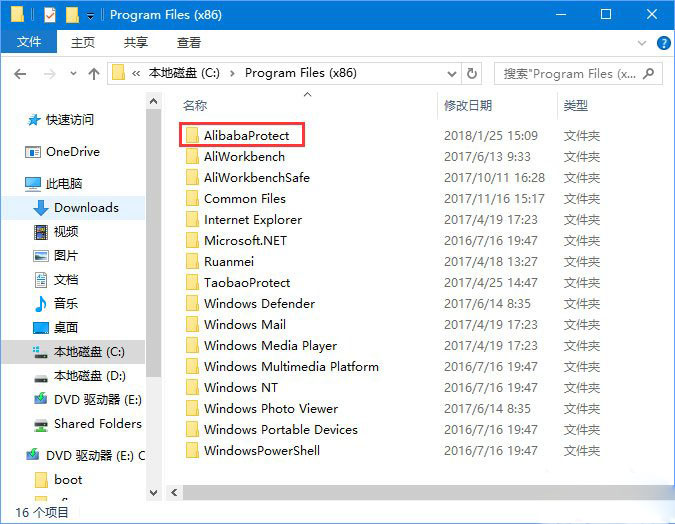Switch to the 共享 Share tab
The width and height of the screenshot is (675, 524).
[x=136, y=42]
